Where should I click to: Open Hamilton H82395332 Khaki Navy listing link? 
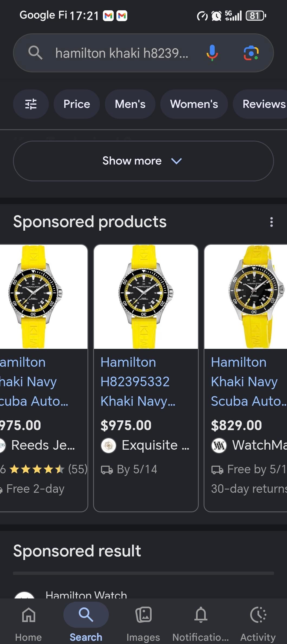138,381
